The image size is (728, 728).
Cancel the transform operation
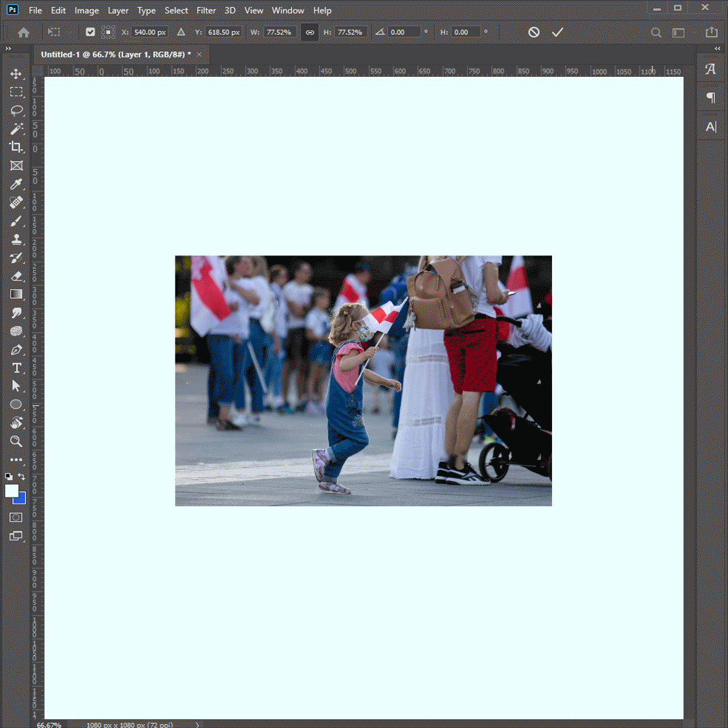pos(534,32)
